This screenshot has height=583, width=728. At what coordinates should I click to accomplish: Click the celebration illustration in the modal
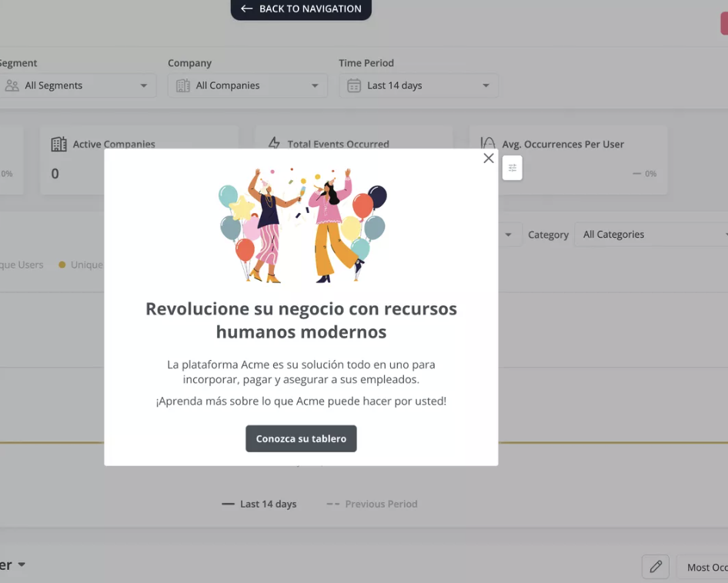click(x=302, y=225)
